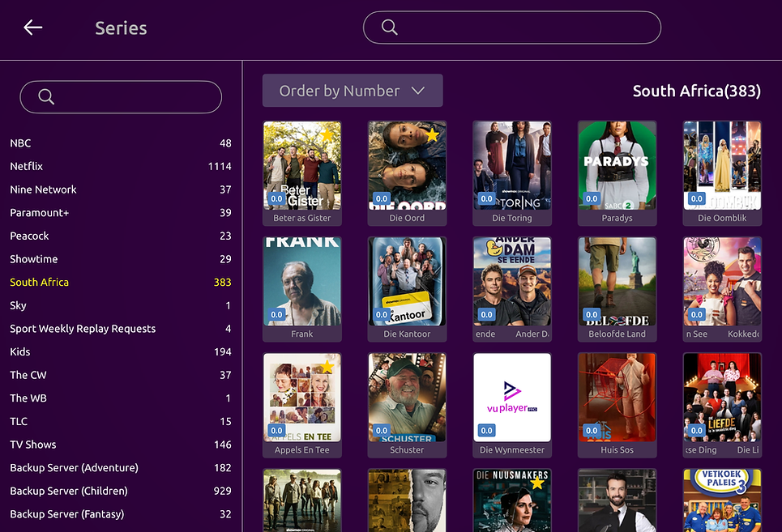
Task: Click rating badge on Die Oomblik poster
Action: pos(697,198)
